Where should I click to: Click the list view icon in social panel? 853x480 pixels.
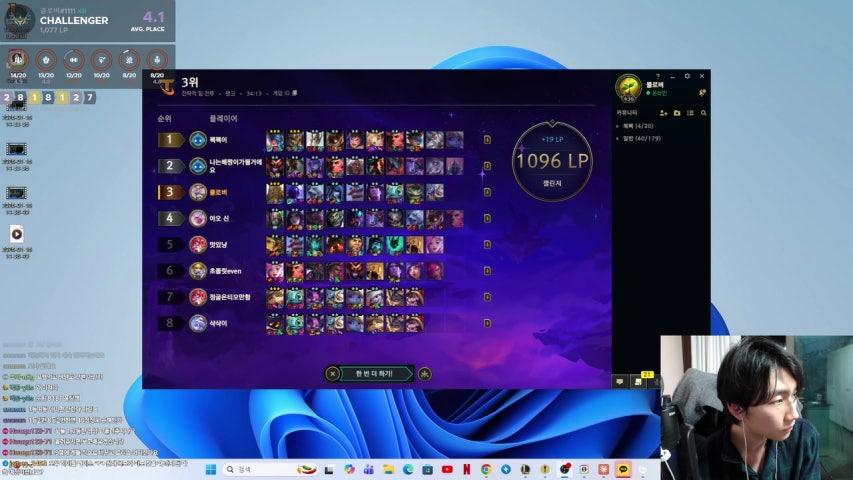(x=690, y=113)
